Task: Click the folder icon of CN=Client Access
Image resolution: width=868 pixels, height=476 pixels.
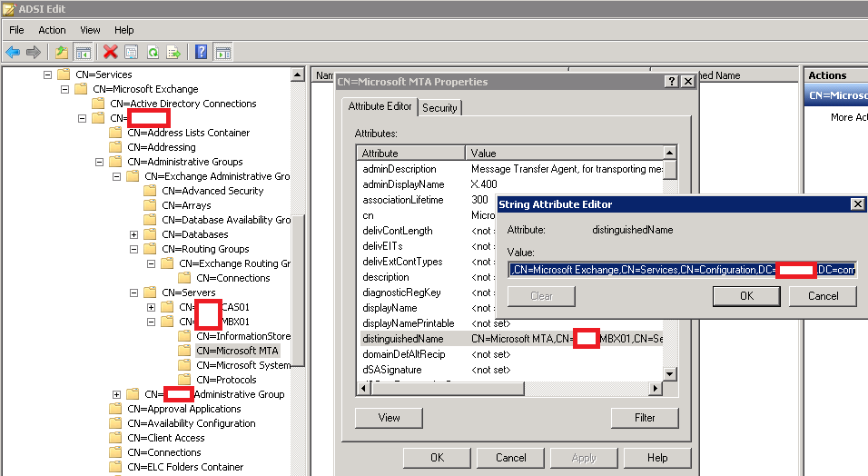Action: click(x=115, y=438)
